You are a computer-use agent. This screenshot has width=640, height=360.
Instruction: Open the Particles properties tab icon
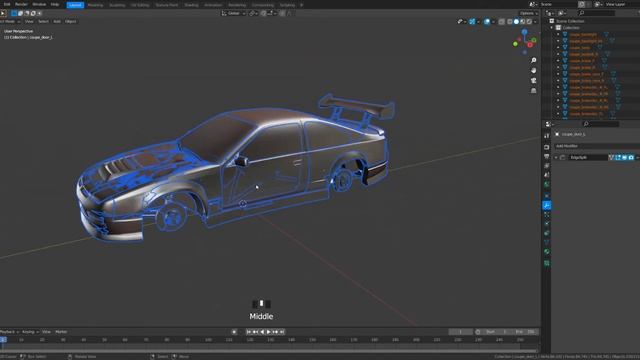[547, 215]
